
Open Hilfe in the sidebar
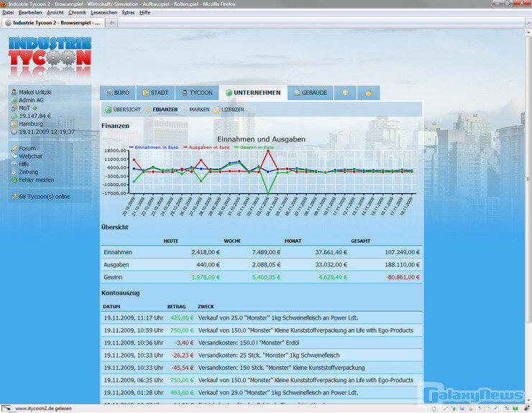pos(20,164)
